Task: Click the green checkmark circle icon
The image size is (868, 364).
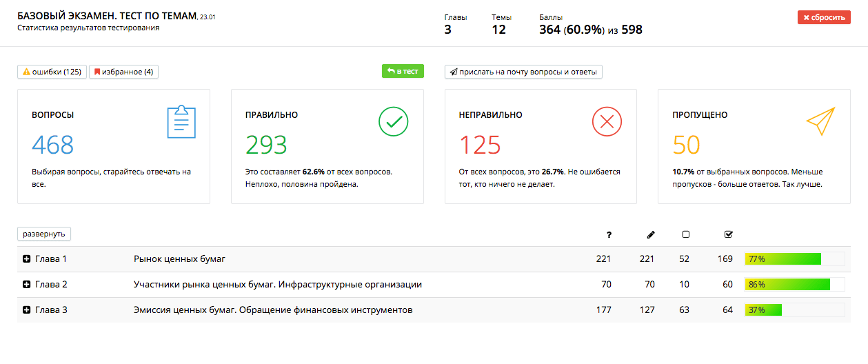Action: click(394, 122)
